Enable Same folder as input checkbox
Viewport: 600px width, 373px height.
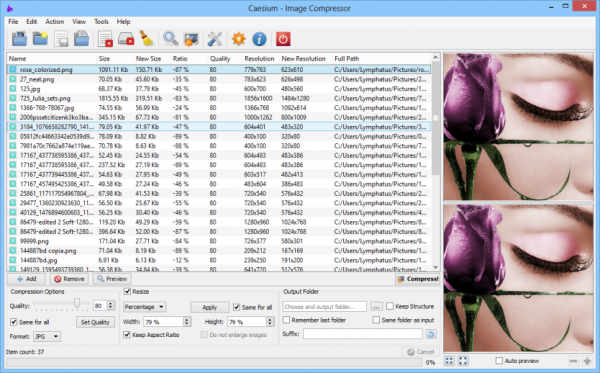click(376, 319)
